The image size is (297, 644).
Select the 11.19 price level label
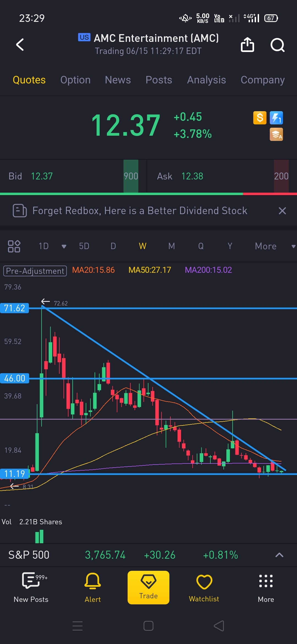15,474
